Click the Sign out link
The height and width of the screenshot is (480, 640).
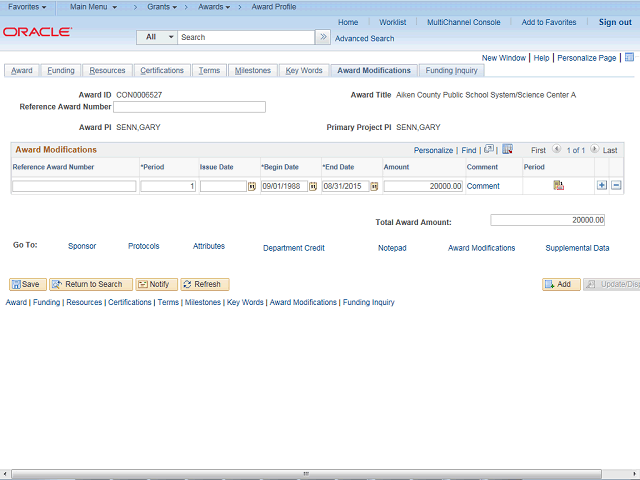click(615, 22)
